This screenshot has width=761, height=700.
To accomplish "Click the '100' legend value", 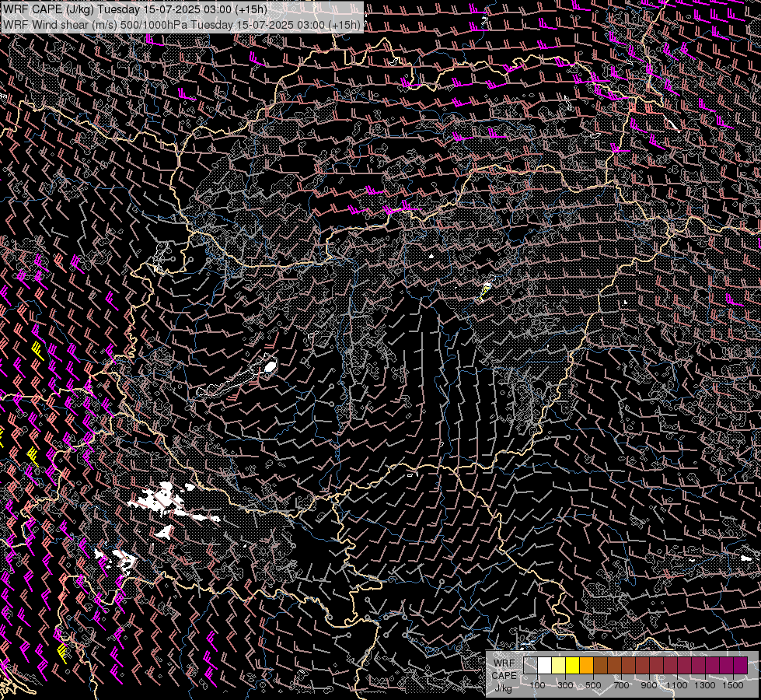I will pos(537,685).
